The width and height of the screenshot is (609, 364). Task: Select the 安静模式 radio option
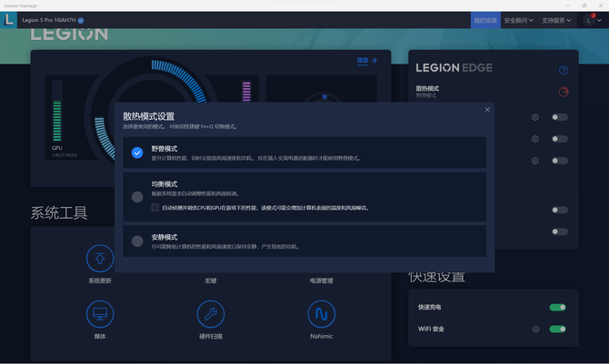pos(137,241)
